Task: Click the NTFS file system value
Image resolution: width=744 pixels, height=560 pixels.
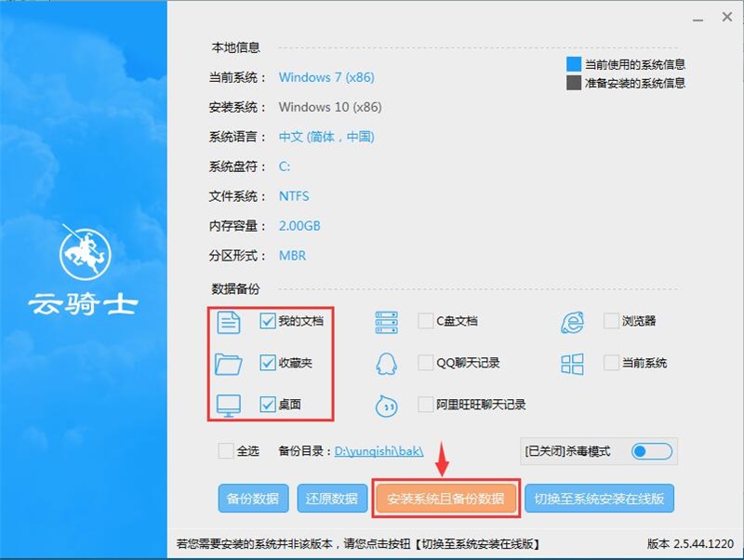Action: [x=294, y=196]
